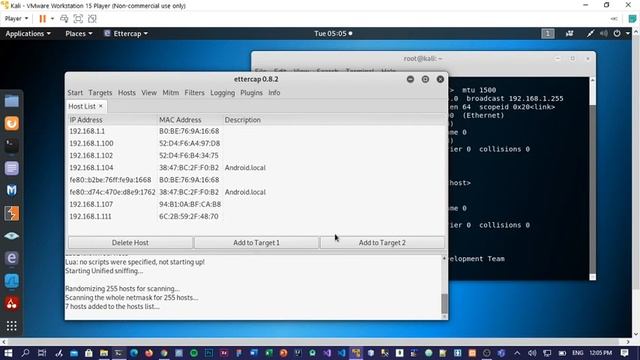Click the users icon in Kali top bar
The width and height of the screenshot is (640, 360).
[569, 33]
